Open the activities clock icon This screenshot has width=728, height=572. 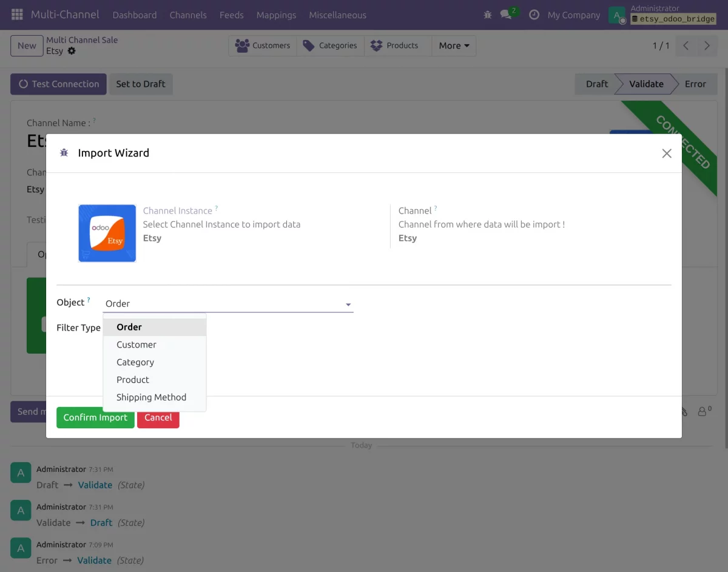(534, 15)
